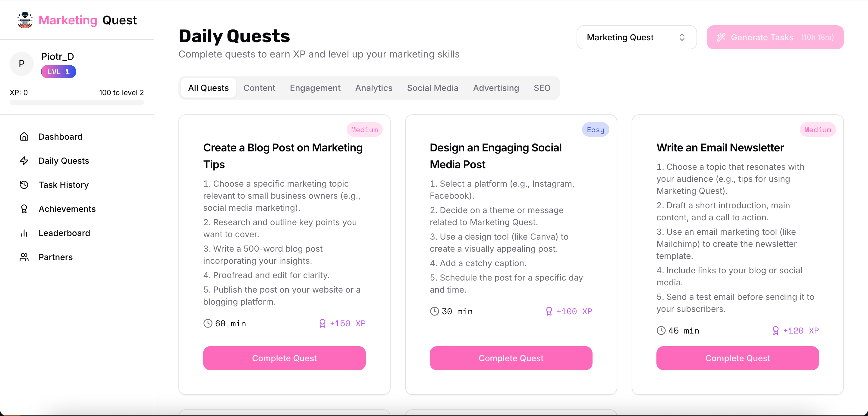Select the Daily Quests lightning bolt icon
868x416 pixels.
(24, 161)
